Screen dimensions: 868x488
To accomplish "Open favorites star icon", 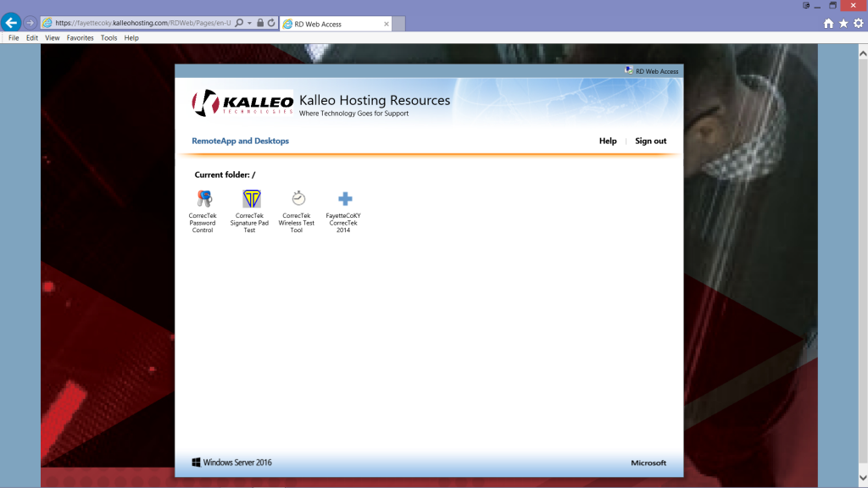I will [843, 23].
